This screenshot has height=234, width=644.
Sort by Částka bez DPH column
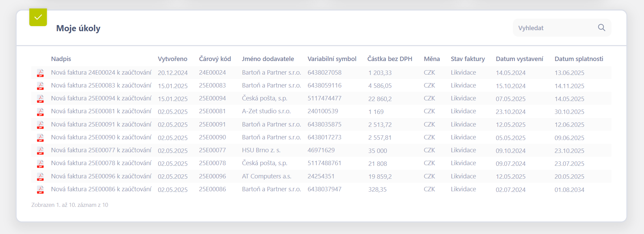click(x=390, y=59)
